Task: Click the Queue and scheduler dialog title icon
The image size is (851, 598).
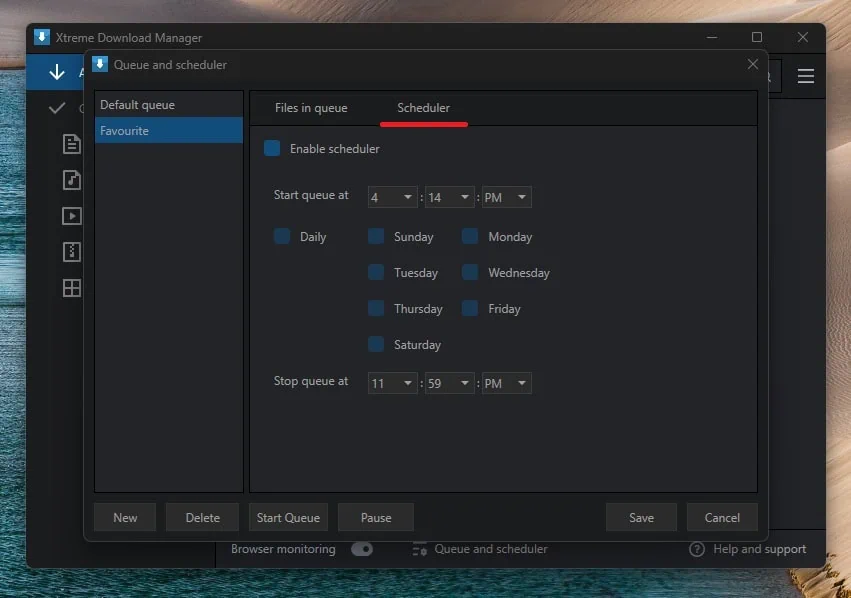Action: click(x=100, y=64)
